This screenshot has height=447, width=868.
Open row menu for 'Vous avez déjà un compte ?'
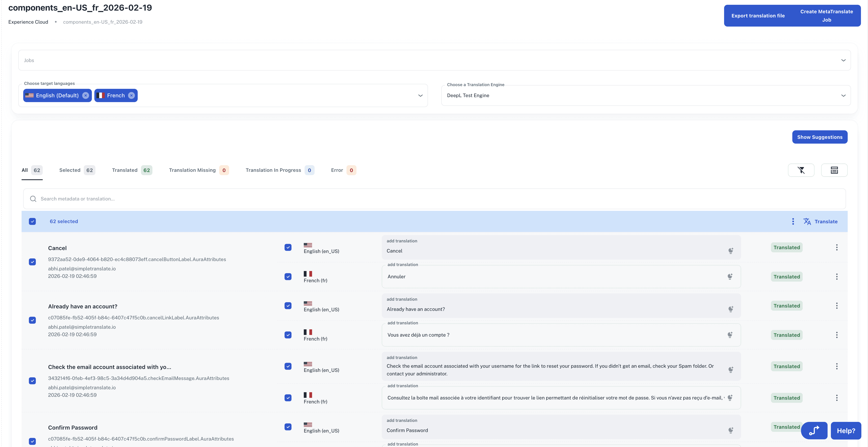point(837,335)
